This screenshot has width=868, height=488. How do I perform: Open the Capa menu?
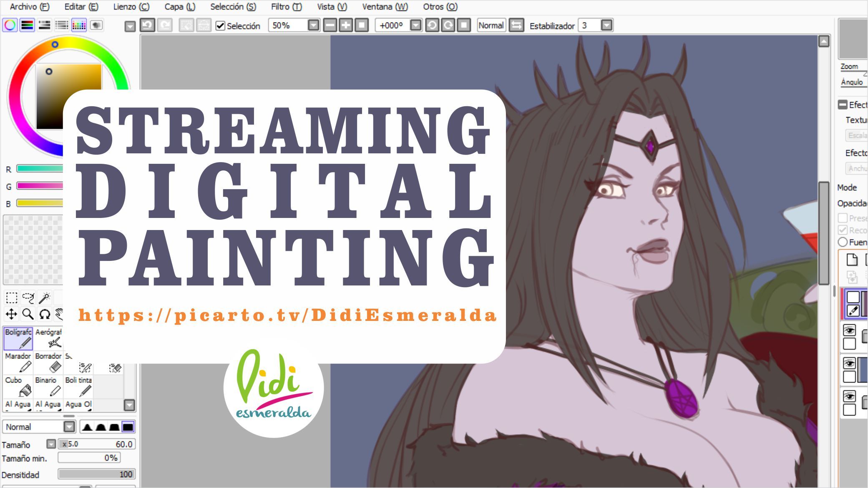pos(179,7)
